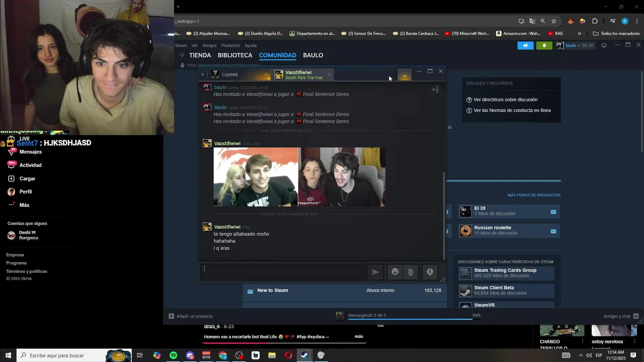
Task: Open MÁS FOROS DE PRODUCTOS link
Action: click(534, 195)
